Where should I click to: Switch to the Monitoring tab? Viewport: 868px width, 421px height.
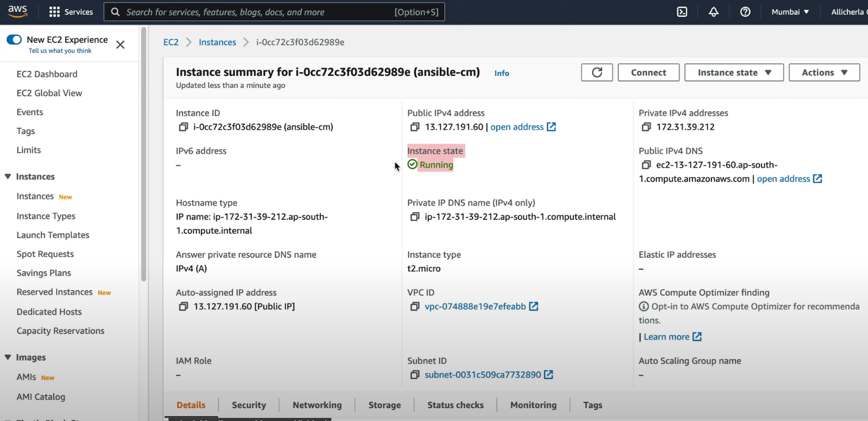[x=533, y=405]
